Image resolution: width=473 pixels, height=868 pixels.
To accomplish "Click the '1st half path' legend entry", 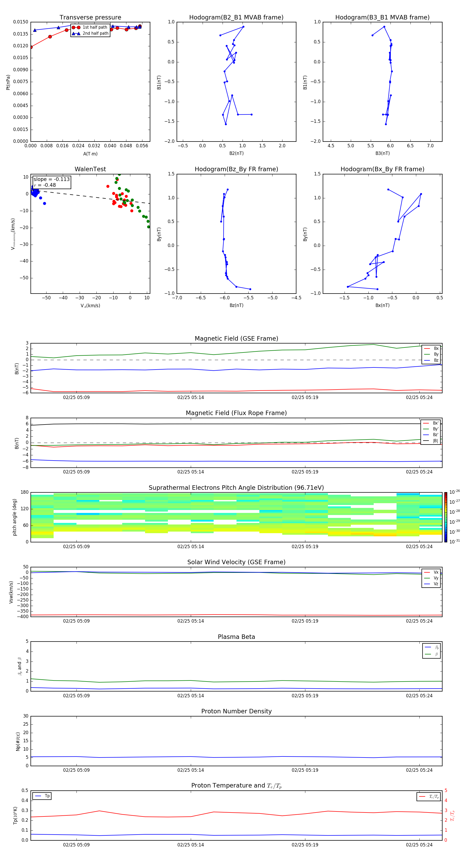I will click(90, 27).
